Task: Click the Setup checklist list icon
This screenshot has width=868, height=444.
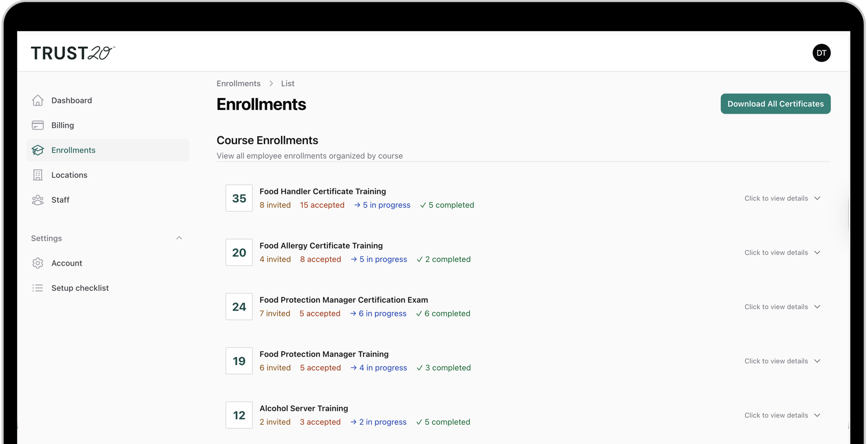Action: coord(37,288)
